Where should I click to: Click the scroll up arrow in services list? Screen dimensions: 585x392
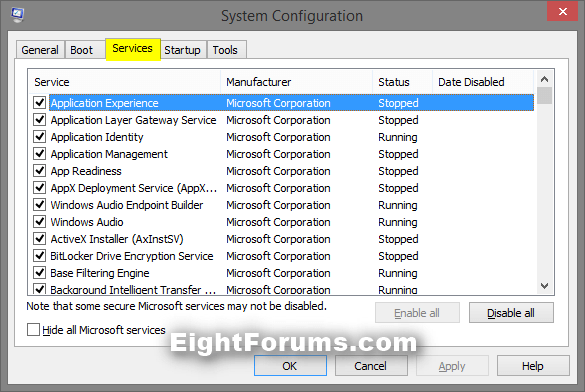[x=544, y=79]
